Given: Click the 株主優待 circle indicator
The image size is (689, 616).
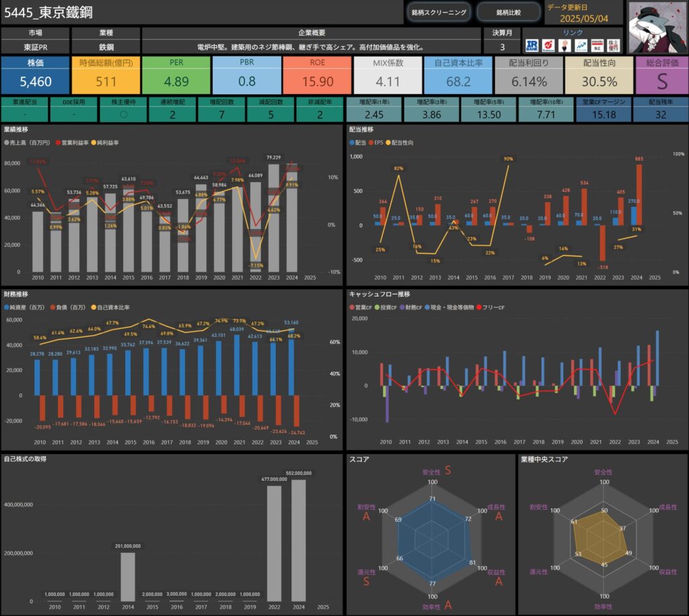Looking at the screenshot, I should [x=124, y=114].
